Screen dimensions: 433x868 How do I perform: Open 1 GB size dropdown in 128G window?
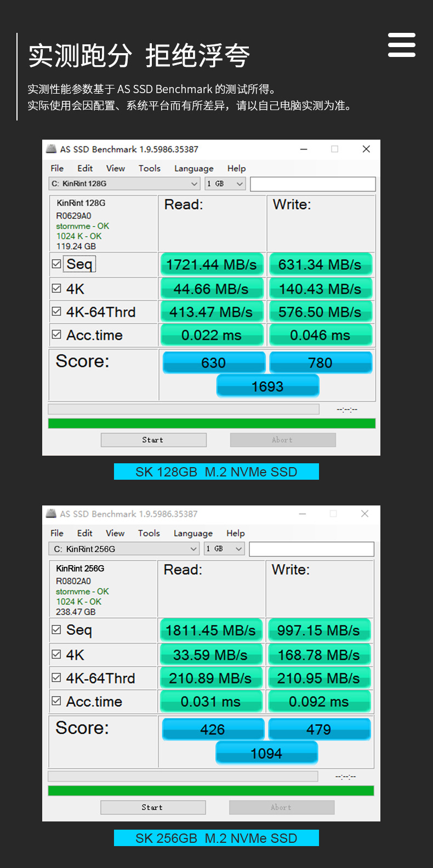[x=225, y=183]
